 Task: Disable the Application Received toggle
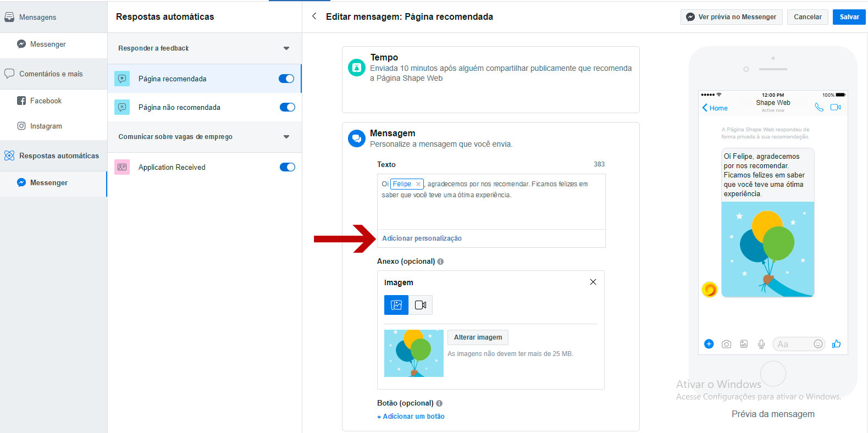[x=287, y=167]
